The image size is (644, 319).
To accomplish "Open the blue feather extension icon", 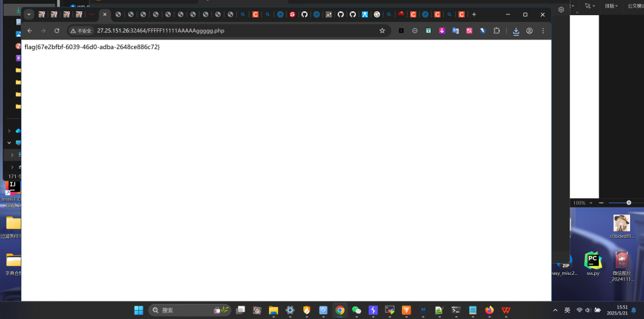I will tap(483, 31).
